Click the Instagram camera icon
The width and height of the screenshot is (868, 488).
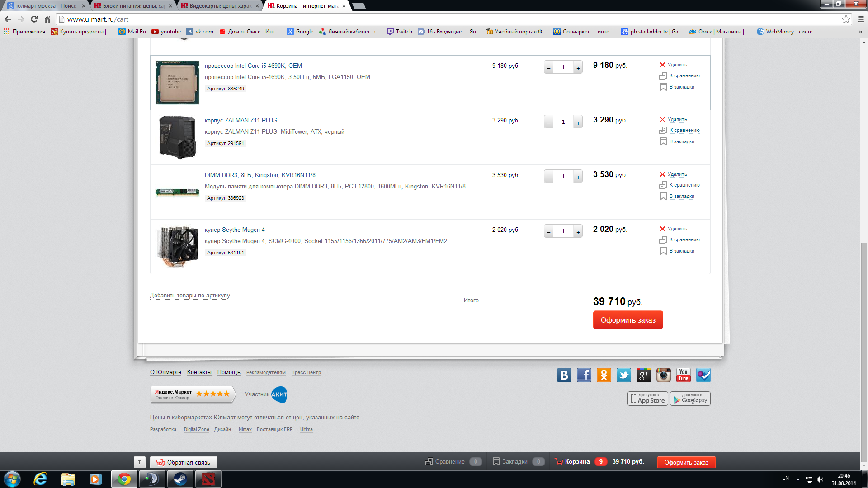click(x=663, y=375)
